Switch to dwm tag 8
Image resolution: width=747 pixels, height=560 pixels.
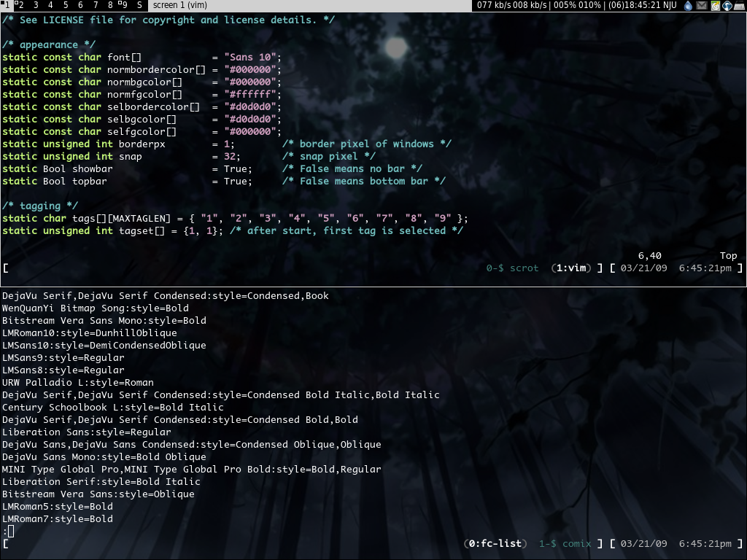click(x=110, y=5)
